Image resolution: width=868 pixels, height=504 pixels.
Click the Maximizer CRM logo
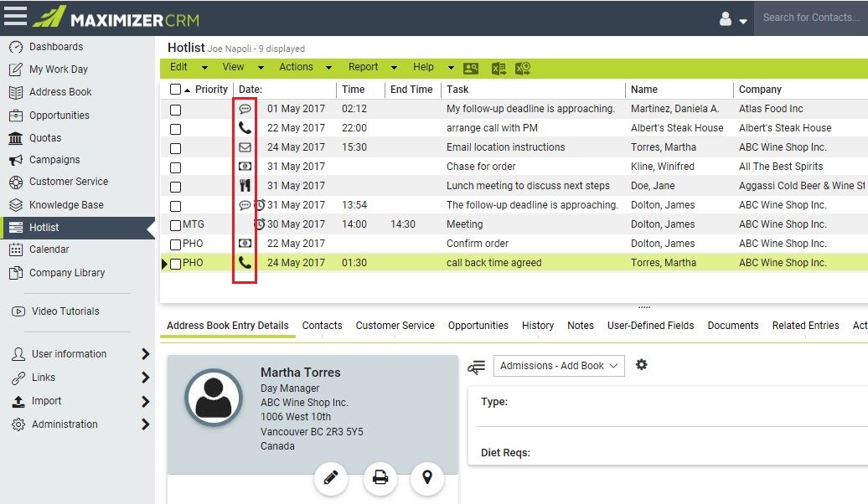[116, 17]
